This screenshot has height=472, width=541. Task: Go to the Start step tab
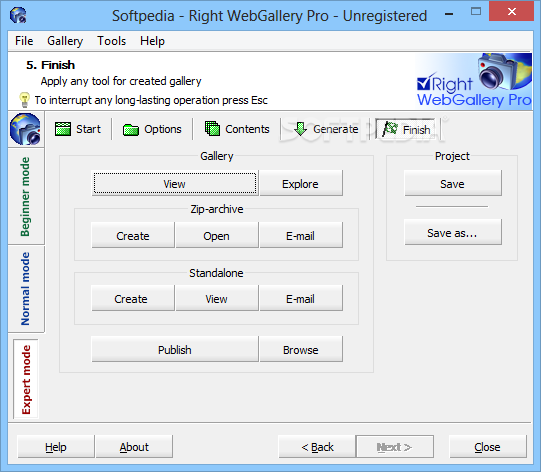(78, 129)
